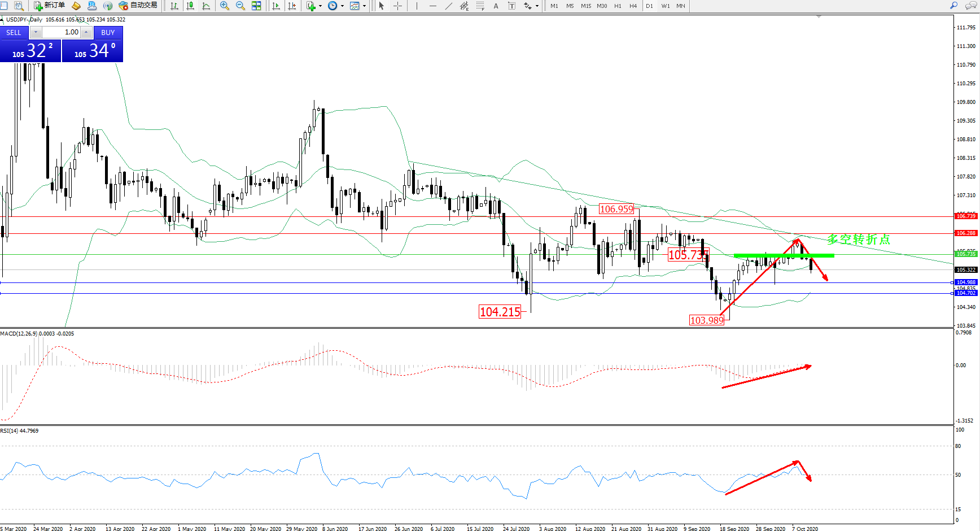The image size is (980, 531).
Task: Open the chart templates dropdown
Action: 364,6
